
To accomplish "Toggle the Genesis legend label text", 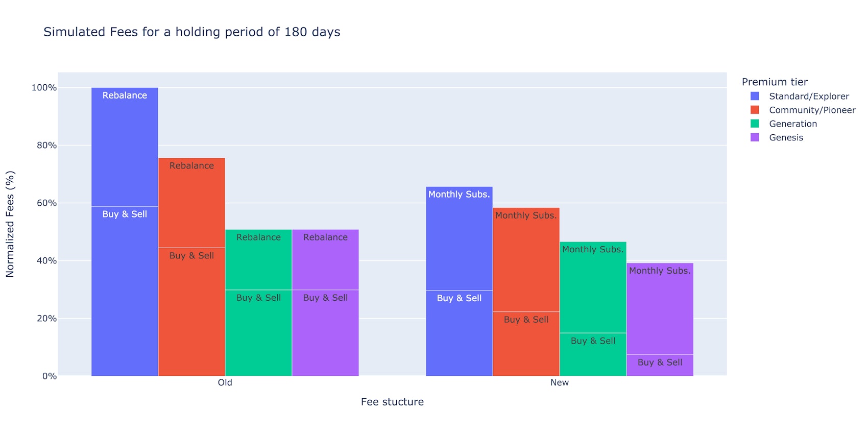I will click(786, 138).
